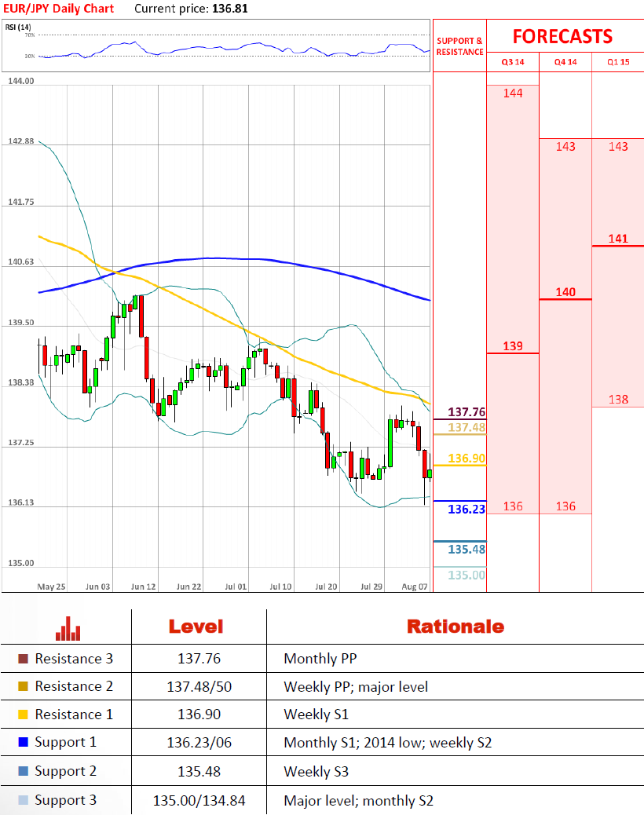This screenshot has width=644, height=815.
Task: Click the 137.76 level table cell
Action: pyautogui.click(x=199, y=659)
